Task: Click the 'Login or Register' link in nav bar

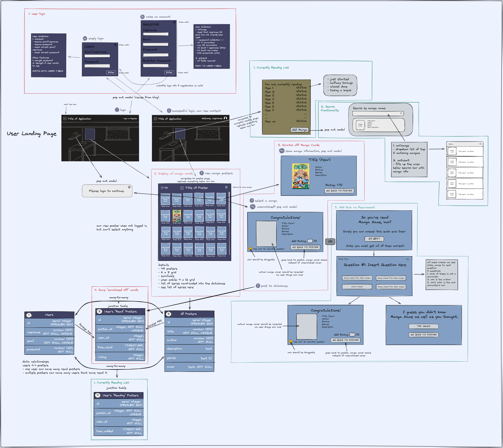Action: pyautogui.click(x=130, y=119)
